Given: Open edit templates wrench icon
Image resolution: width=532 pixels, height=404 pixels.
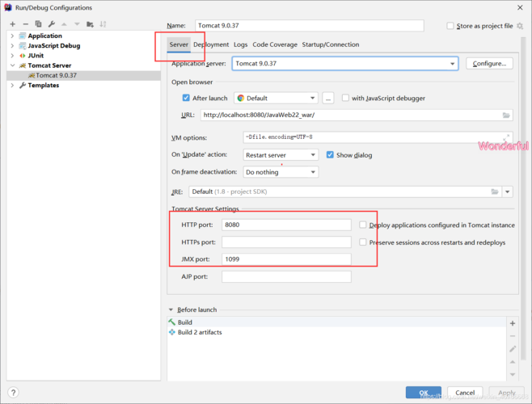Looking at the screenshot, I should pyautogui.click(x=52, y=23).
